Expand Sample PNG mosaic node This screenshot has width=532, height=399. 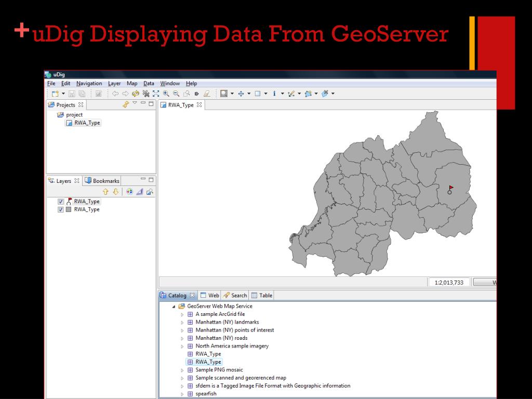[x=182, y=370]
